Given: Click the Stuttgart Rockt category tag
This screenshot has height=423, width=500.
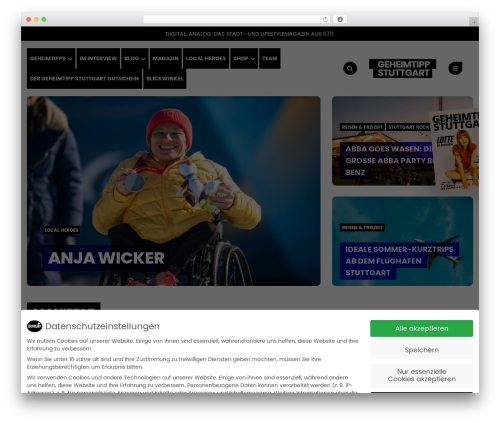Looking at the screenshot, I should [x=409, y=127].
